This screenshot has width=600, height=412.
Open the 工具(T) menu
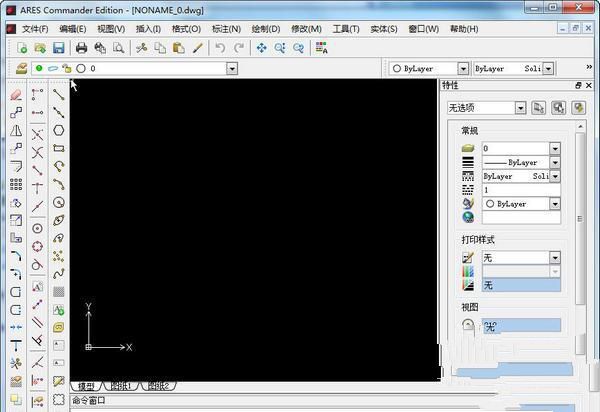tap(346, 29)
